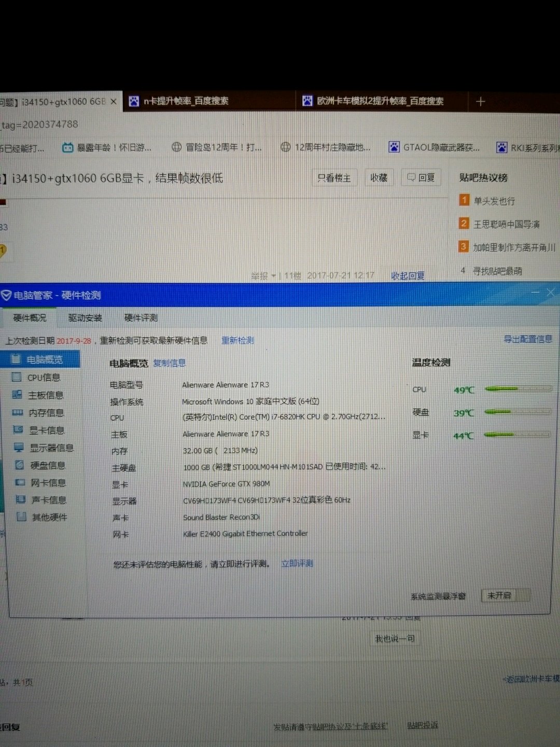Click the 复制信息 link beside 电脑概览 heading
The image size is (560, 747).
point(170,363)
